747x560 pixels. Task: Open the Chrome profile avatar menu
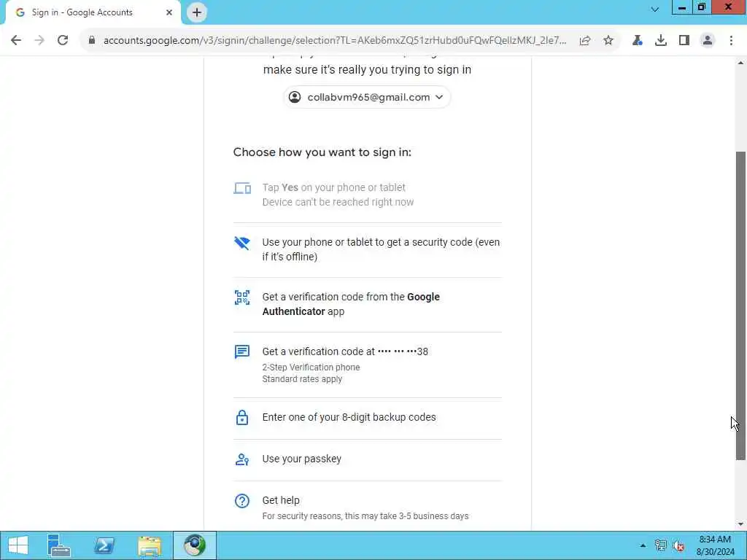coord(708,41)
